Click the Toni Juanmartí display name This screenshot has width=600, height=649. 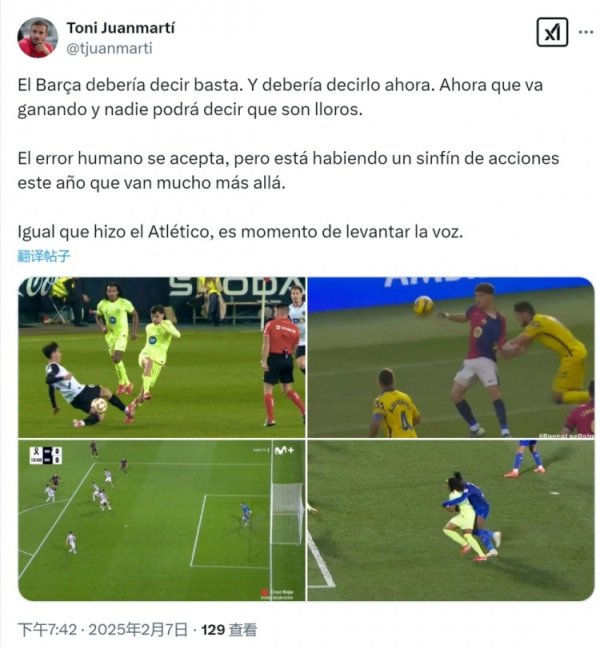coord(121,28)
